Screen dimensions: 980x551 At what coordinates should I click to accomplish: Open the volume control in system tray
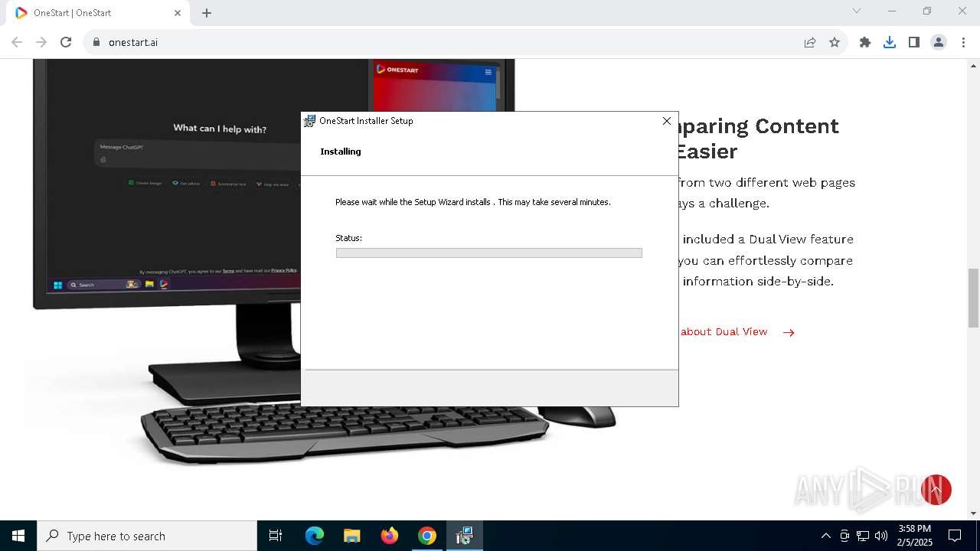(881, 536)
